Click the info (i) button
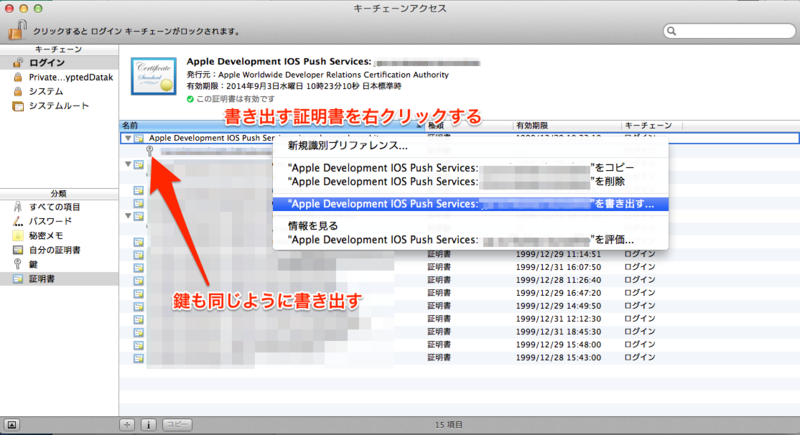800x435 pixels. [x=148, y=424]
